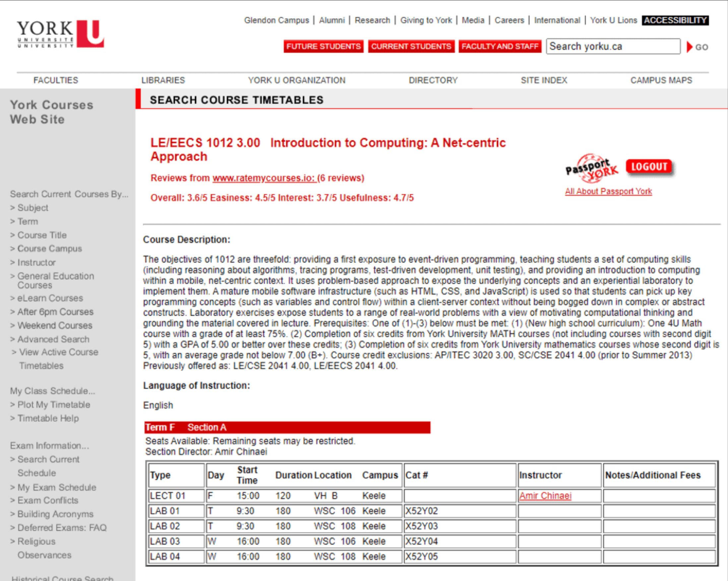Open Advanced Search sidebar link

pos(53,339)
